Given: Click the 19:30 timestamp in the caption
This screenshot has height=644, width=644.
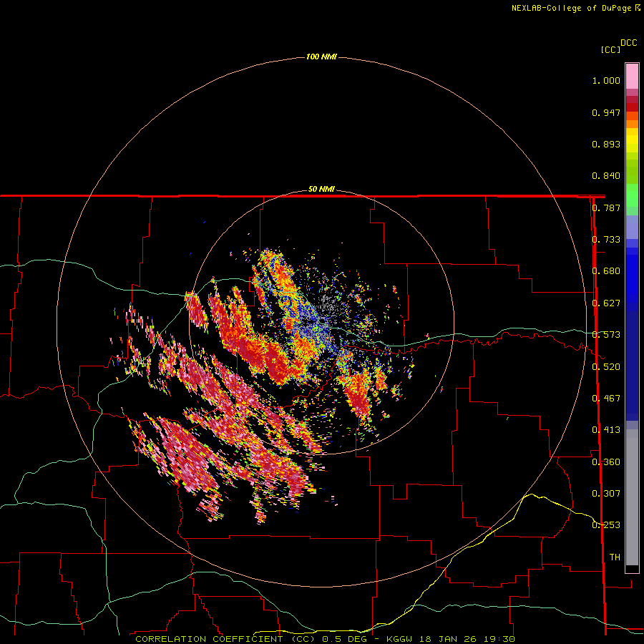Looking at the screenshot, I should click(x=498, y=639).
